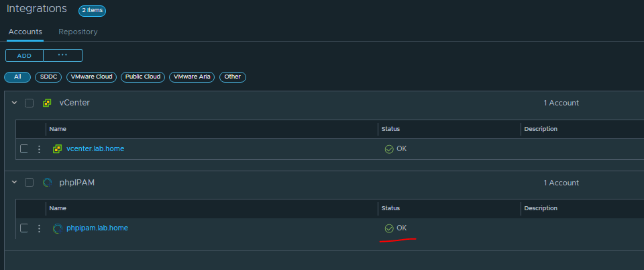644x270 pixels.
Task: Click the OK status checkmark for vcenter.lab.home
Action: pyautogui.click(x=389, y=149)
